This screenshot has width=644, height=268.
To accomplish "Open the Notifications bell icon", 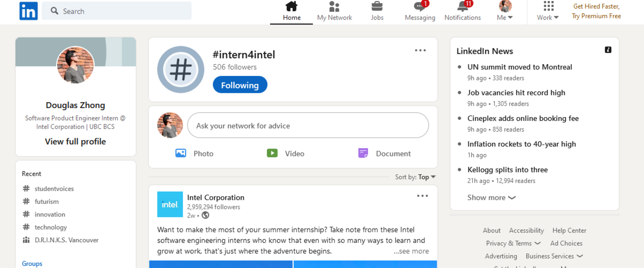I will click(x=462, y=6).
